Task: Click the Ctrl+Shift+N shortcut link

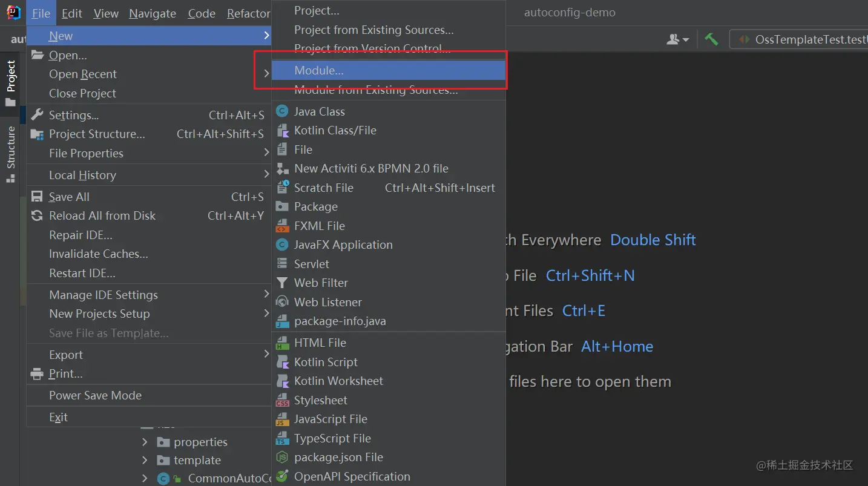Action: (x=590, y=275)
